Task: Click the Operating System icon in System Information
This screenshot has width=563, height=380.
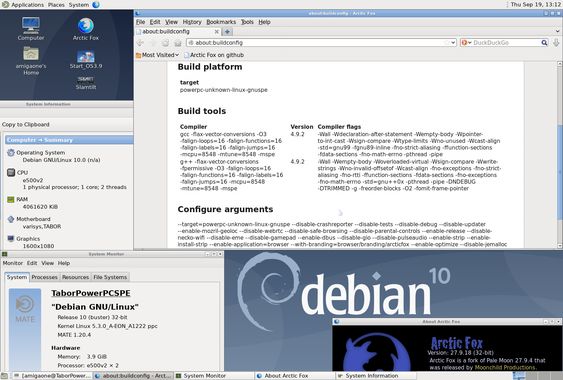Action: click(x=11, y=153)
